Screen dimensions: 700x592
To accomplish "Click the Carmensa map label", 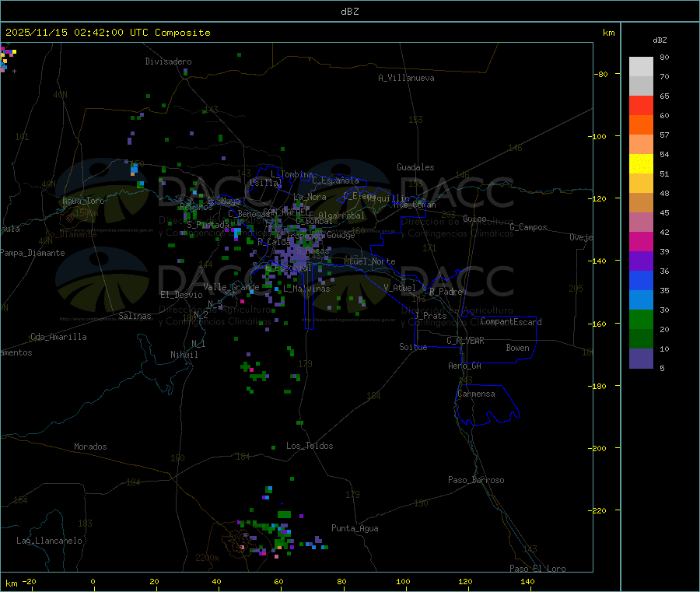I will point(476,394).
